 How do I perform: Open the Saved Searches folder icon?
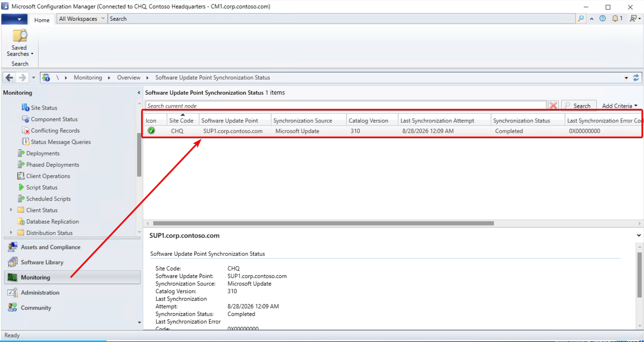[x=20, y=36]
